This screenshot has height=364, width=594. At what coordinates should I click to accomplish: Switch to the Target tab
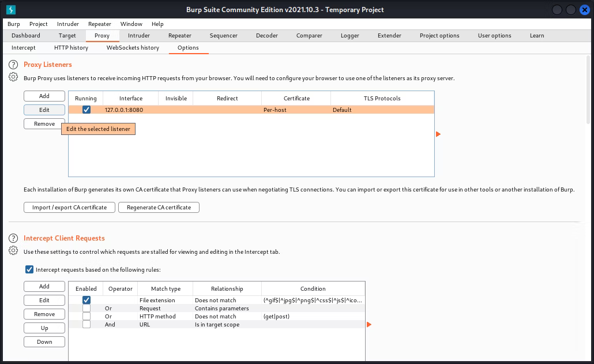pyautogui.click(x=67, y=36)
